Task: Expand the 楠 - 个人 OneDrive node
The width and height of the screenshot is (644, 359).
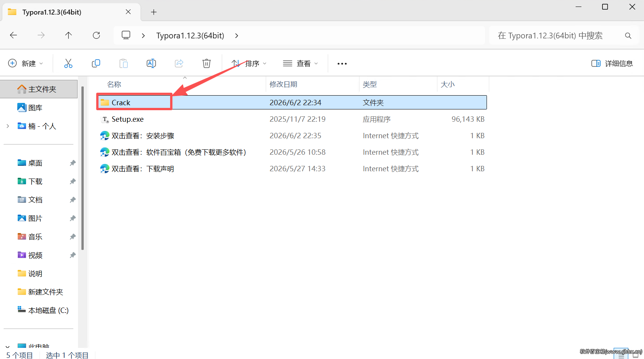Action: click(8, 126)
